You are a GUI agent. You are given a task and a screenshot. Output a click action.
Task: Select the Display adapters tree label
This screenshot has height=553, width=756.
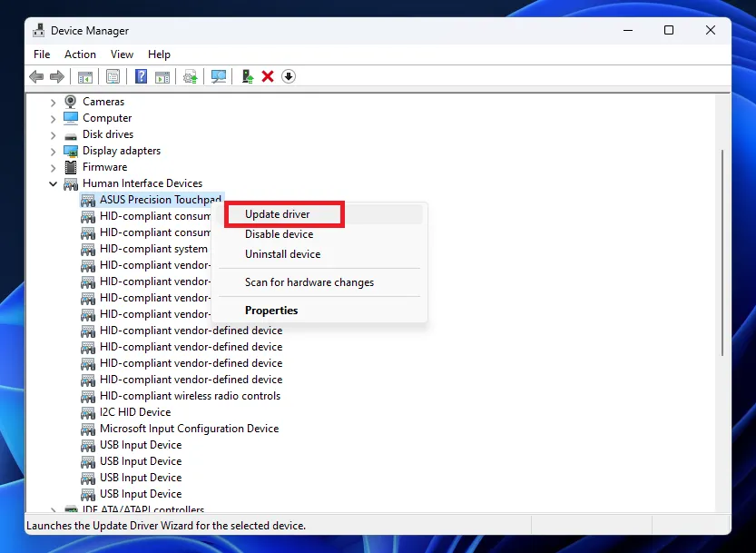[x=122, y=151]
